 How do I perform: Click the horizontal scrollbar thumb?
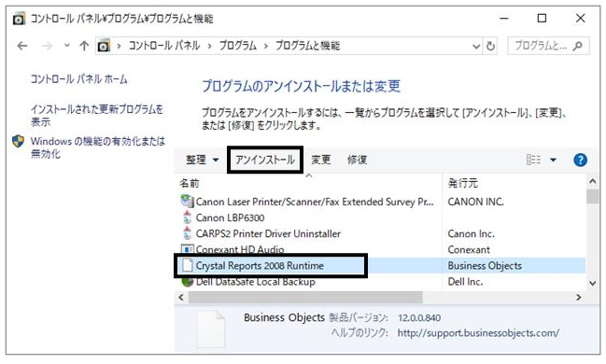[x=305, y=297]
